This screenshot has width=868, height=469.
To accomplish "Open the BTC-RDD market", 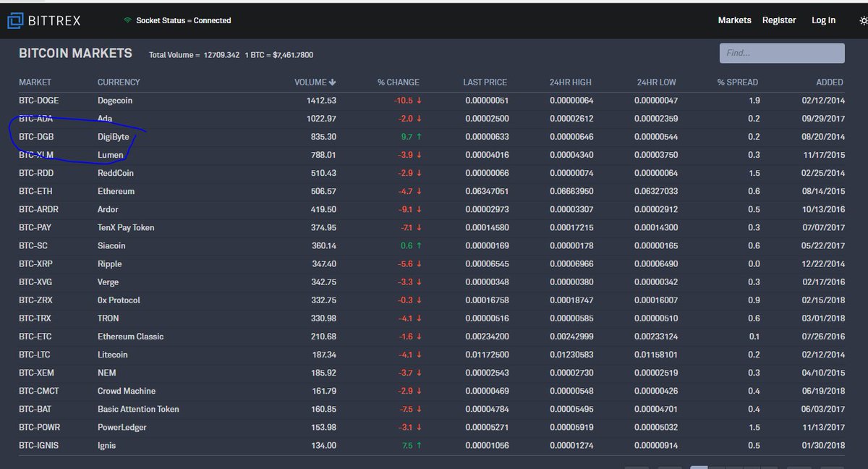I will [x=36, y=173].
